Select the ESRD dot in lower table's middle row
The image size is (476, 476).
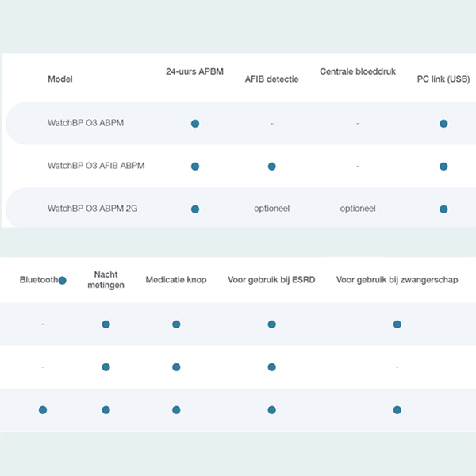271,367
